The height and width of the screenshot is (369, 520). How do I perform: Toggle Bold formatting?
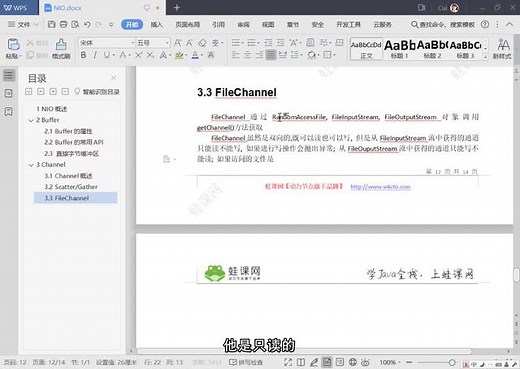click(83, 55)
